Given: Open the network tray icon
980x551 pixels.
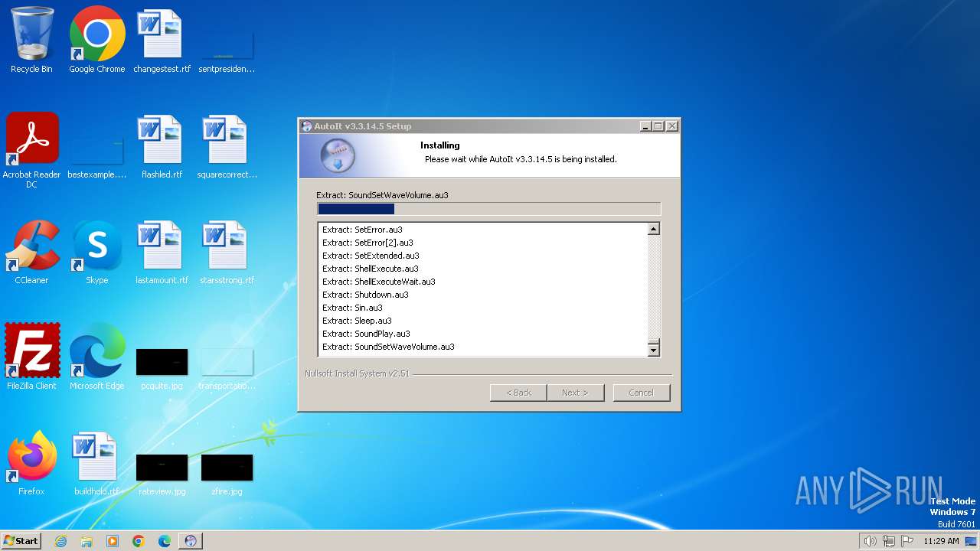Looking at the screenshot, I should [x=889, y=541].
